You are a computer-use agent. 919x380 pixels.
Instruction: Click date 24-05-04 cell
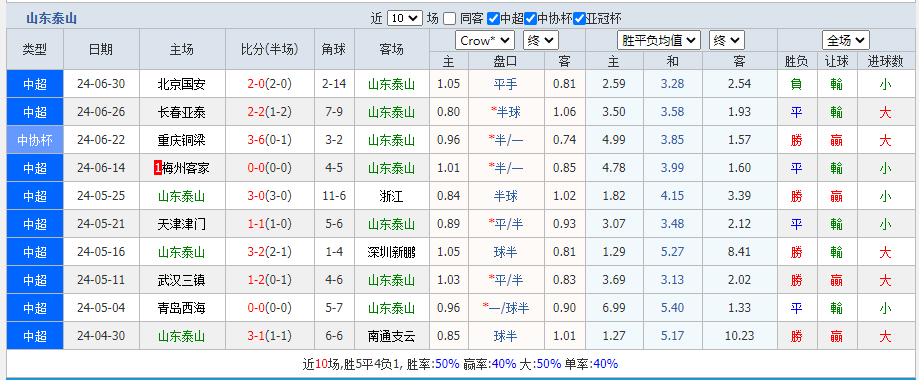[x=101, y=308]
